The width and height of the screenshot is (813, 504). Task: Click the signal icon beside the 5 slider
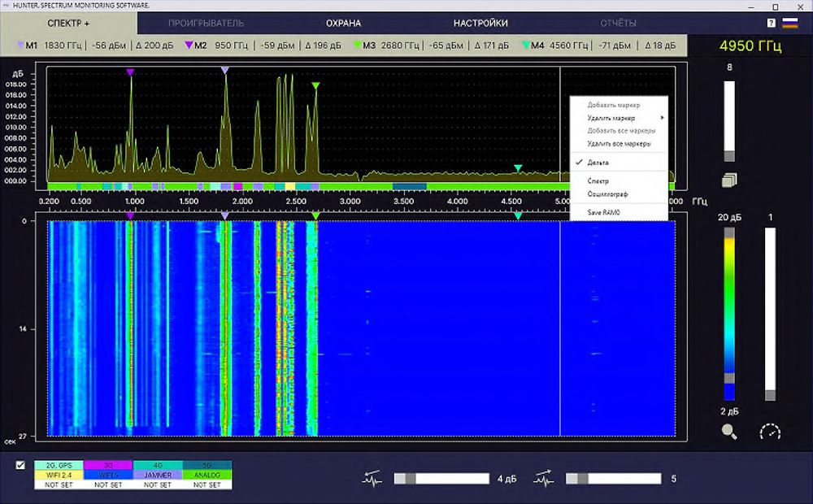pyautogui.click(x=544, y=479)
